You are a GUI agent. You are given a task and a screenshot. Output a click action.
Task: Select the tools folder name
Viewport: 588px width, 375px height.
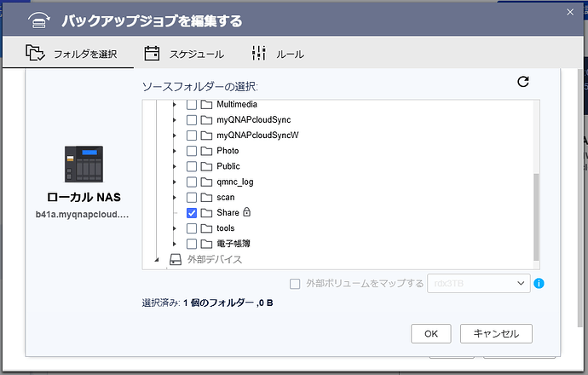[226, 228]
